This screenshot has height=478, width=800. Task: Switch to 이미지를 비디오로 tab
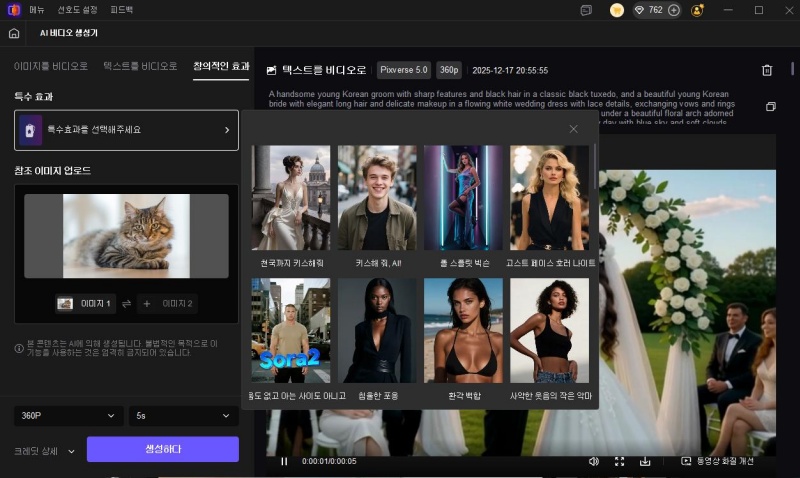(50, 66)
